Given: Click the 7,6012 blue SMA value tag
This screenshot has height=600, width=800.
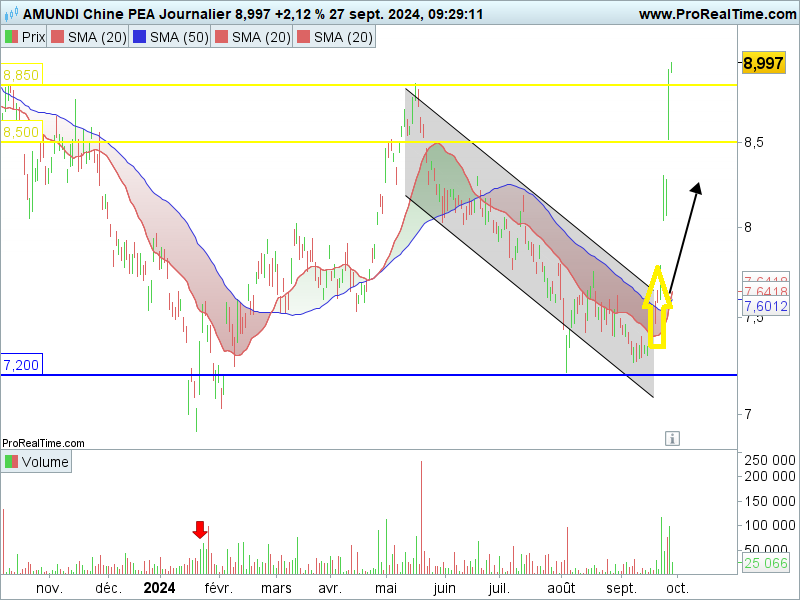Looking at the screenshot, I should point(766,306).
